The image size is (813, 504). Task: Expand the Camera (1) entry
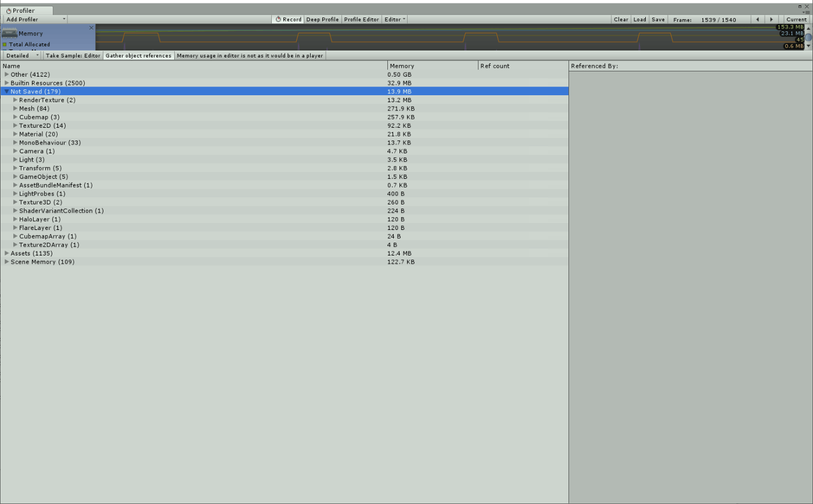click(x=16, y=151)
